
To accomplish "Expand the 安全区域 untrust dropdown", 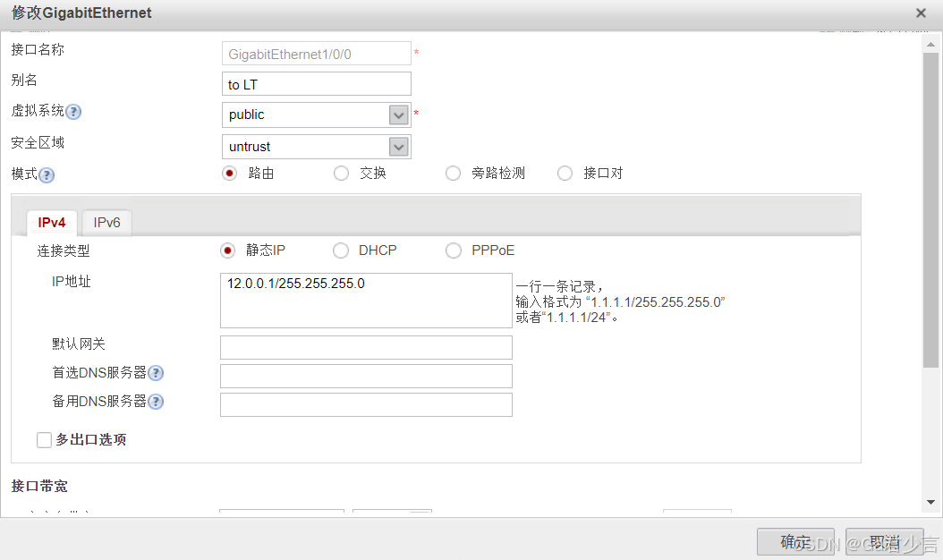I will point(399,147).
